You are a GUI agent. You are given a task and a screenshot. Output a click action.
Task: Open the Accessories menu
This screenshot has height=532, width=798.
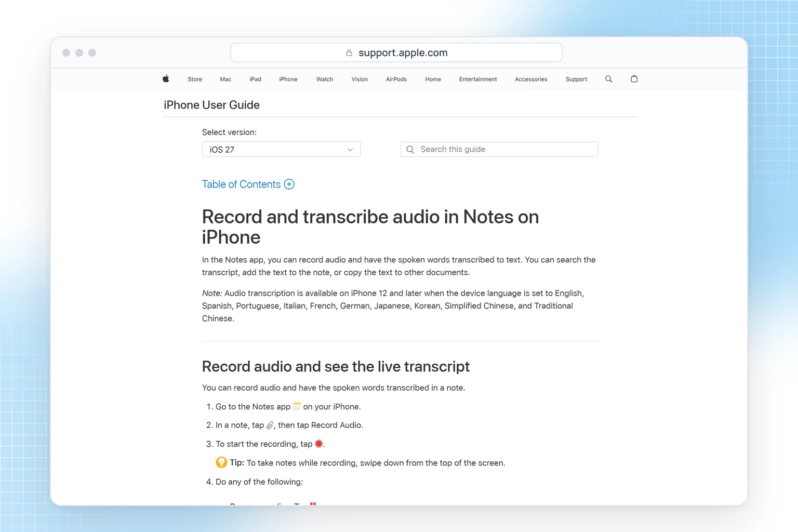(x=531, y=79)
